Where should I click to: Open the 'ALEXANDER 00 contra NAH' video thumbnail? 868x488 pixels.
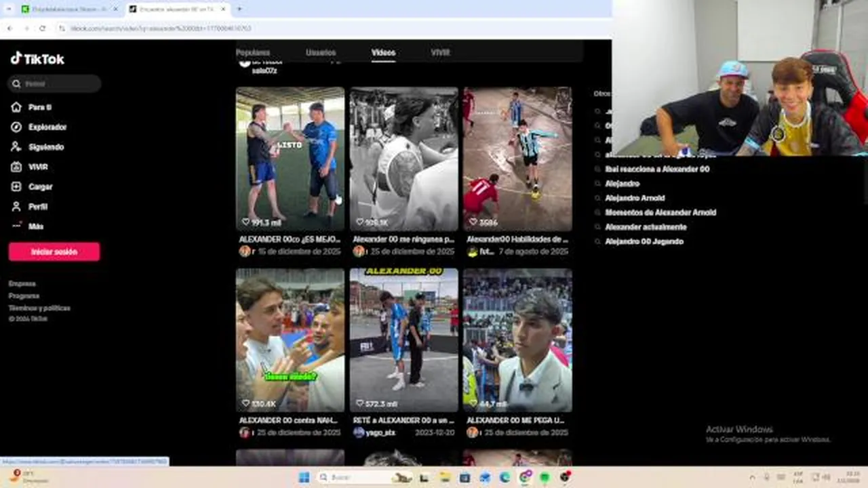click(290, 340)
